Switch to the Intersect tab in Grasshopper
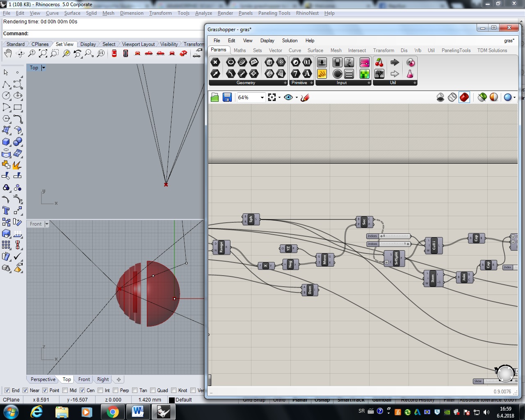This screenshot has height=420, width=525. coord(357,50)
